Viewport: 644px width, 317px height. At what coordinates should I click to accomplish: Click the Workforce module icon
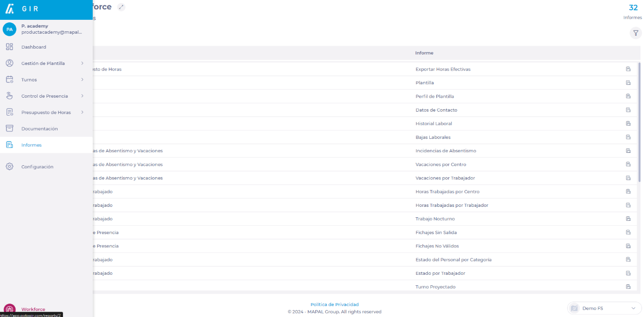point(9,310)
